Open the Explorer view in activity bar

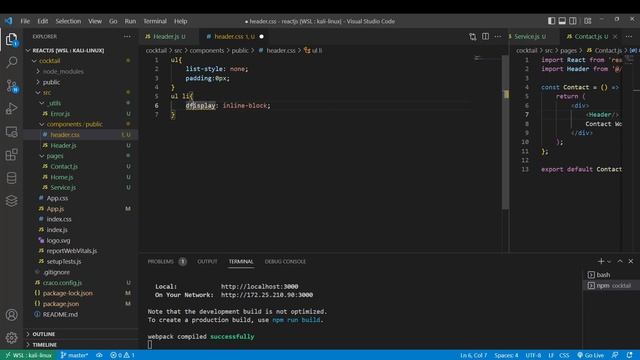click(x=11, y=40)
